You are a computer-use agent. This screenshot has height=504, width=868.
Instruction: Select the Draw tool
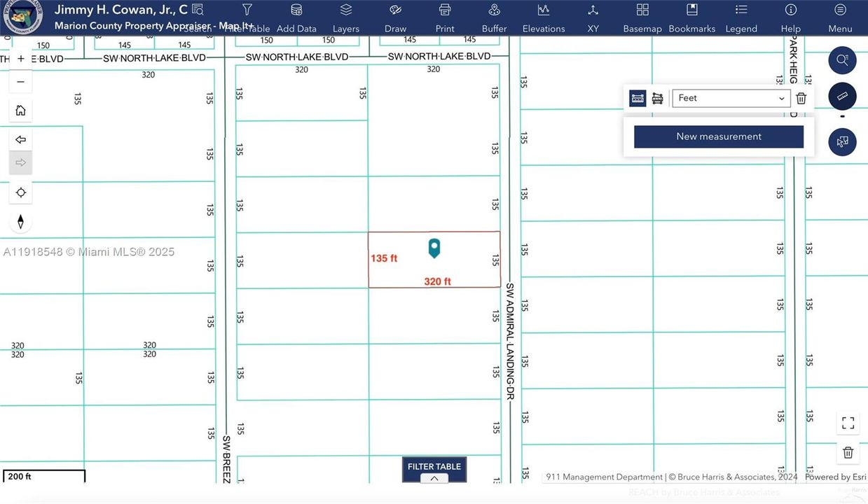point(395,17)
